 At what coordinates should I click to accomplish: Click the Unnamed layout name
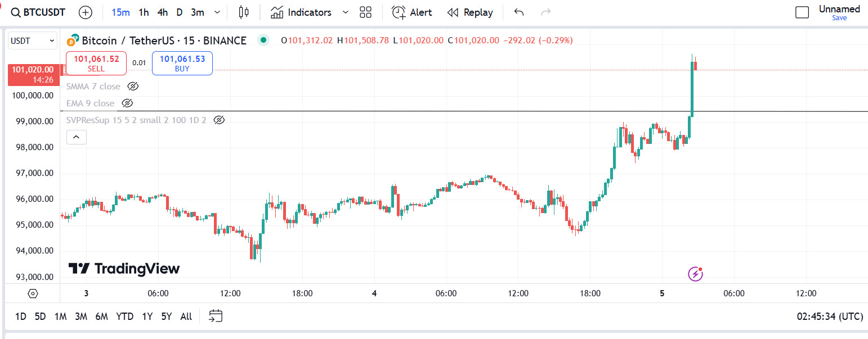[839, 9]
